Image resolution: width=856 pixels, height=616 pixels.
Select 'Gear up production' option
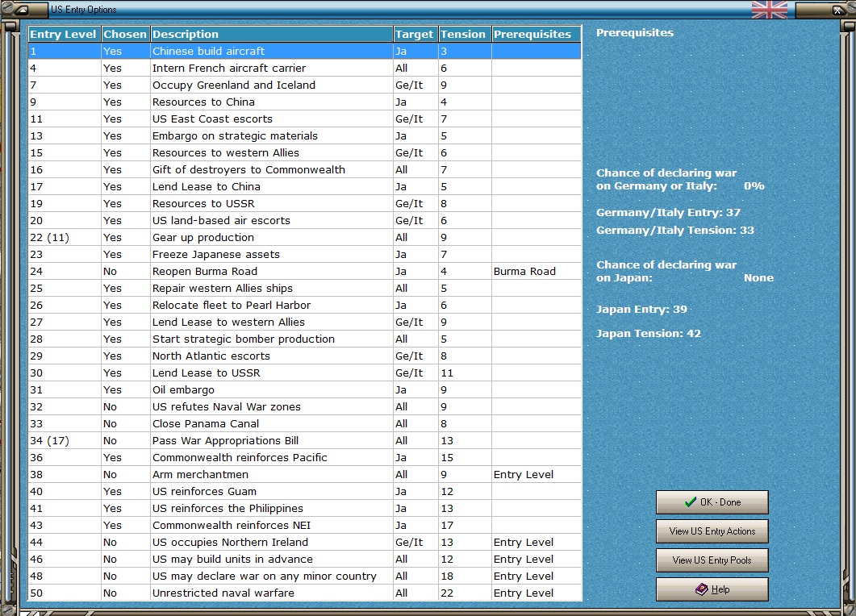pyautogui.click(x=305, y=237)
